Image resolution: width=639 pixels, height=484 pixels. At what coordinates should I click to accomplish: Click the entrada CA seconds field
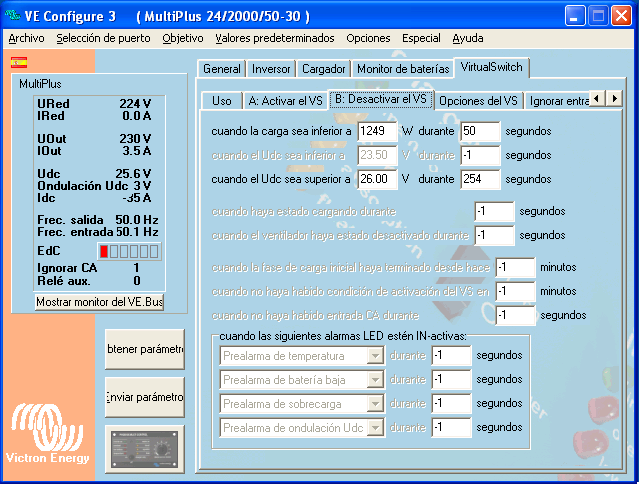pos(515,315)
